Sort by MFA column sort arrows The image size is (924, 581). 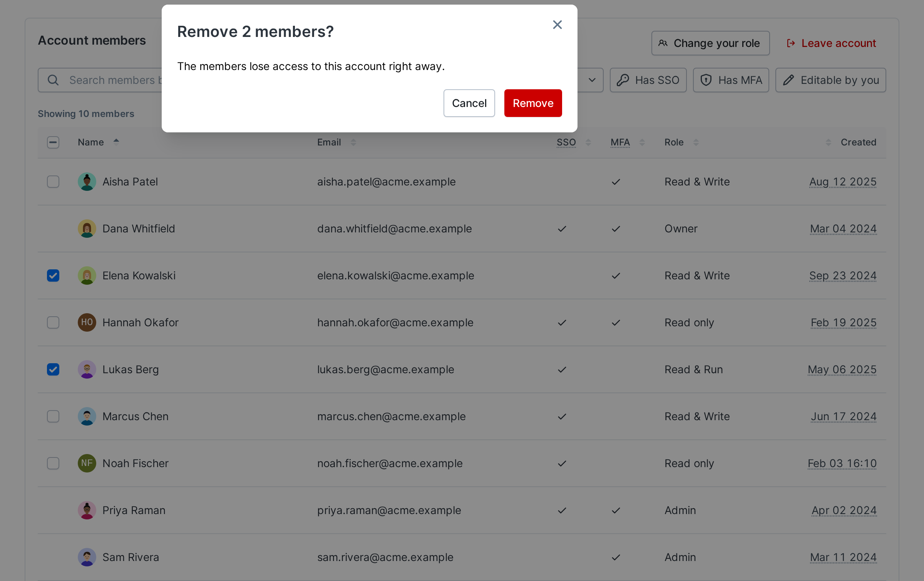coord(642,142)
